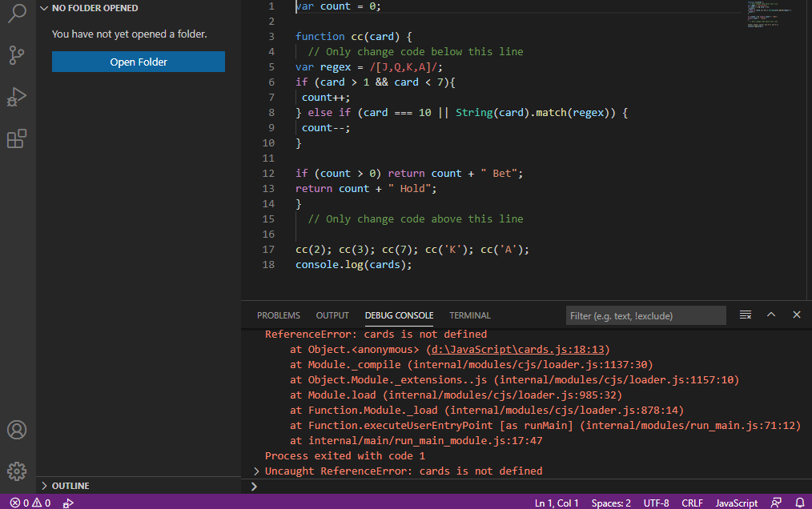Open the Accounts icon in the activity bar
Image resolution: width=812 pixels, height=509 pixels.
17,430
